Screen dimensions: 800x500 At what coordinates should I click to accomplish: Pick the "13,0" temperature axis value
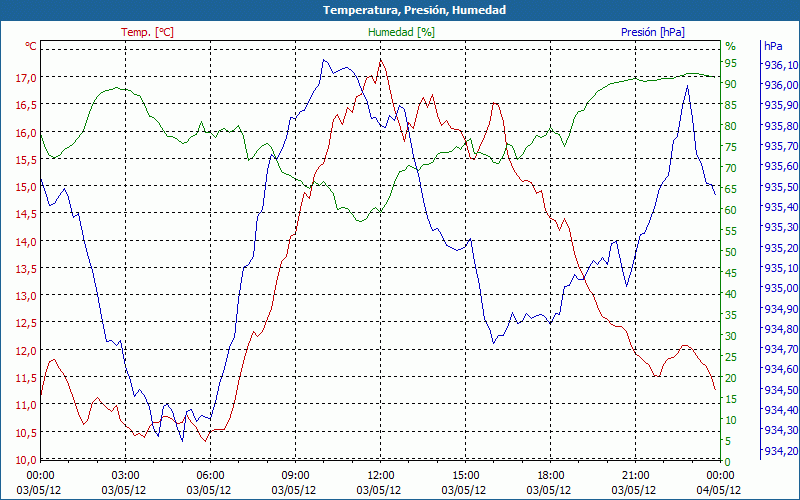[x=27, y=296]
